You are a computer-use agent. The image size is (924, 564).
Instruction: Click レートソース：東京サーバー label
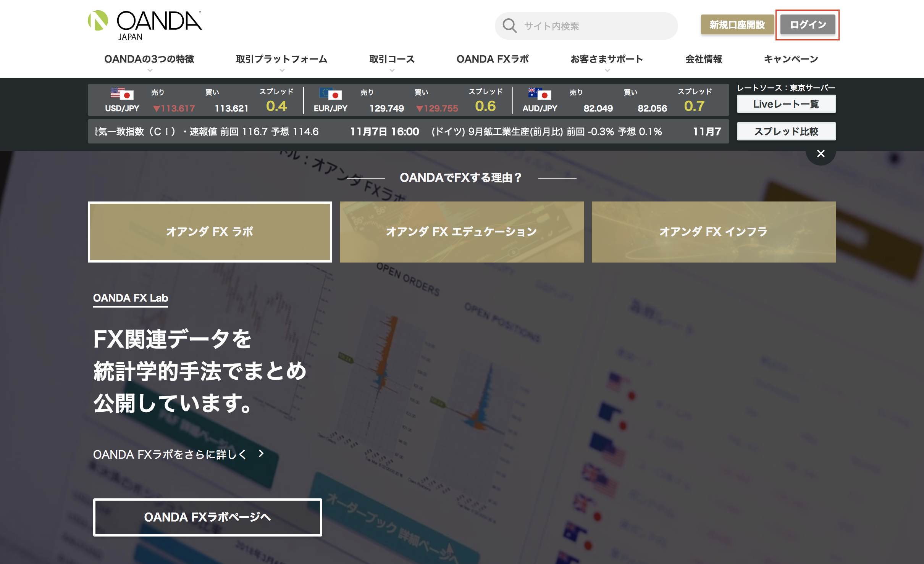click(786, 88)
